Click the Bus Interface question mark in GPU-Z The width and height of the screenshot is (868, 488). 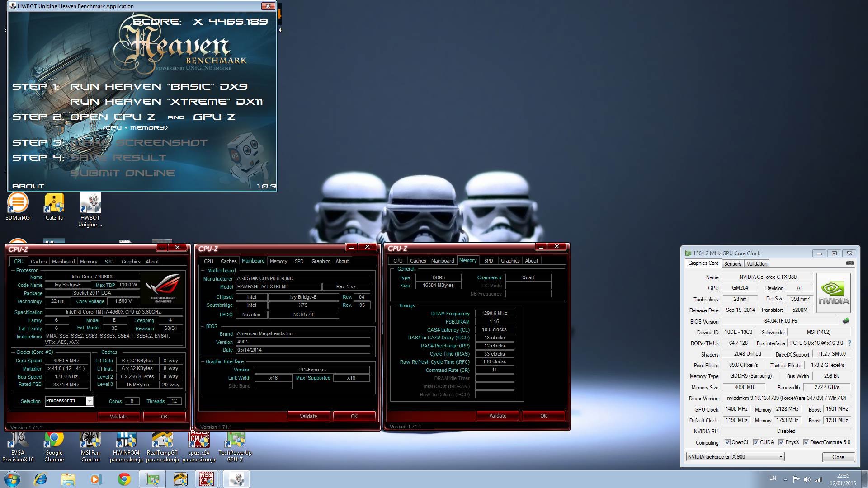[849, 343]
